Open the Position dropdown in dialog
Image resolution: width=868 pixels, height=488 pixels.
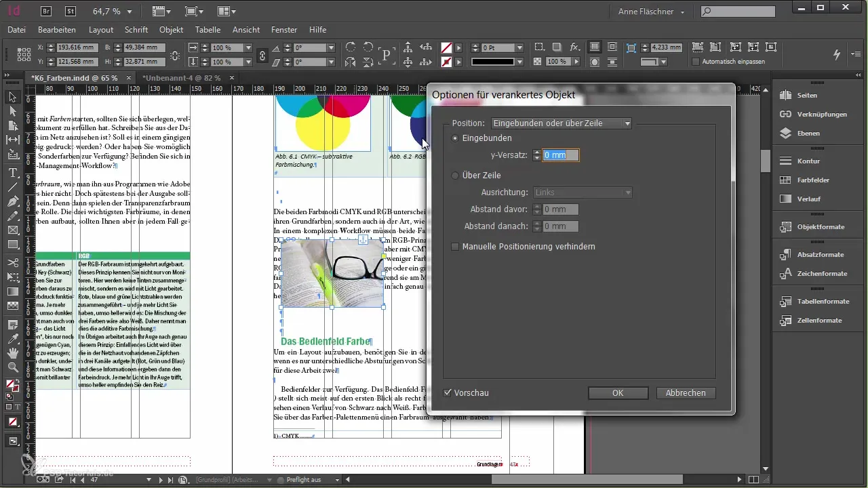(561, 123)
